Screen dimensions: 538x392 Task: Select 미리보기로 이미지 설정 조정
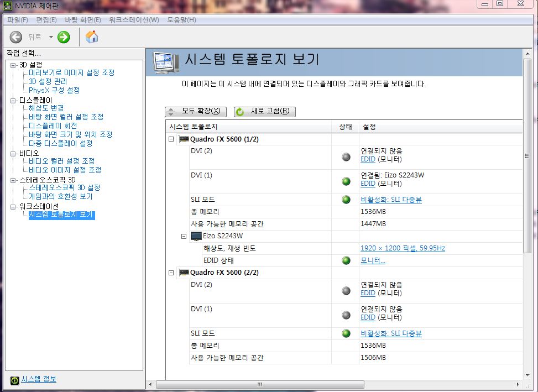click(71, 73)
